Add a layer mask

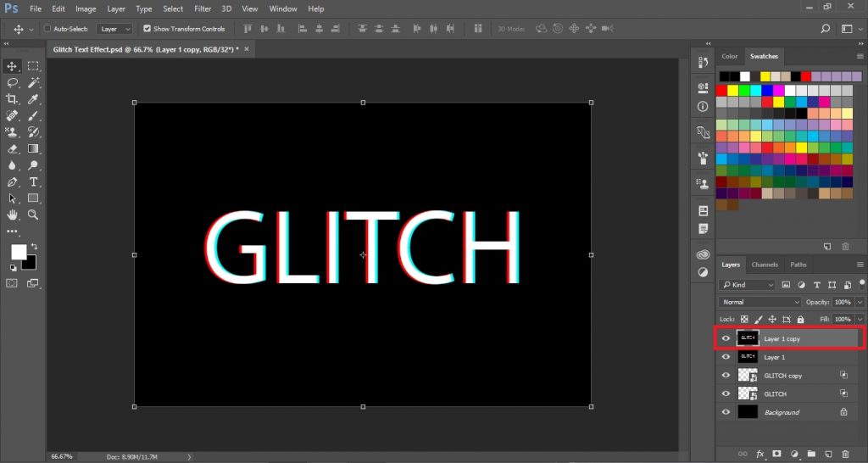tap(776, 454)
